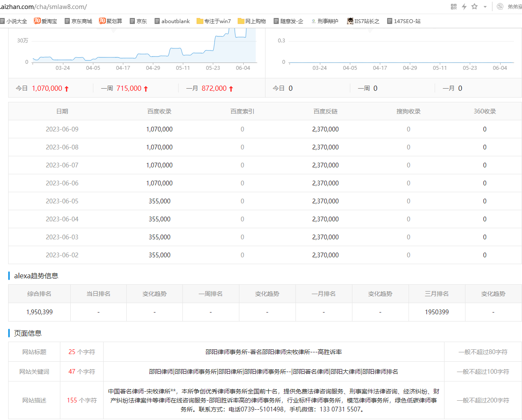522x420 pixels.
Task: Open the 147SEO-站 bookmark
Action: 403,21
